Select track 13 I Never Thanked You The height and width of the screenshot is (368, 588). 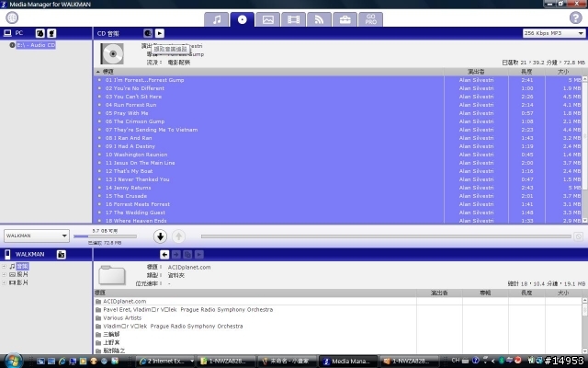[x=338, y=179]
